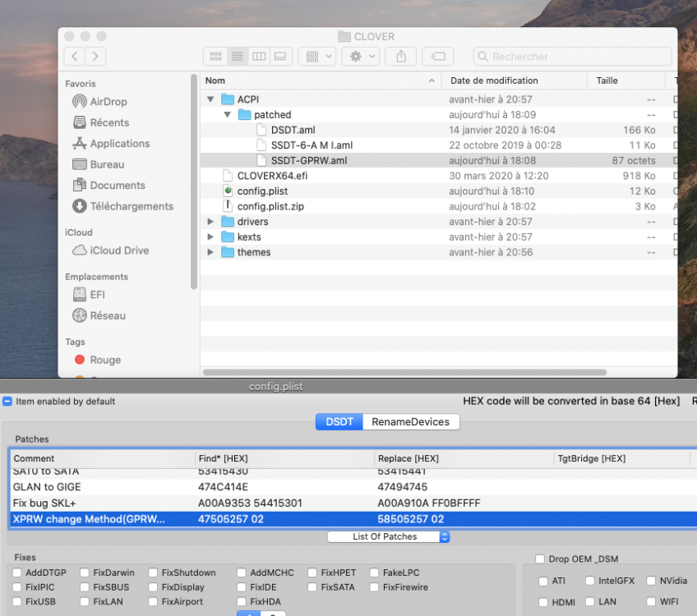Select the Fix bug SKL+ patch row
This screenshot has width=697, height=616.
(x=353, y=503)
